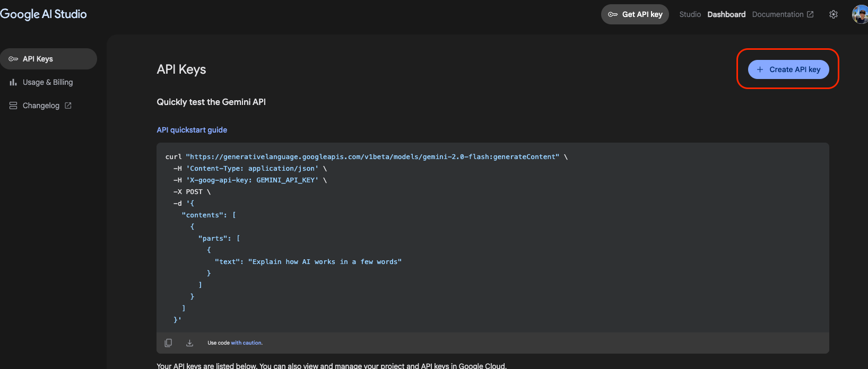This screenshot has height=369, width=868.
Task: Click the Google AI Studio logo
Action: (x=44, y=14)
